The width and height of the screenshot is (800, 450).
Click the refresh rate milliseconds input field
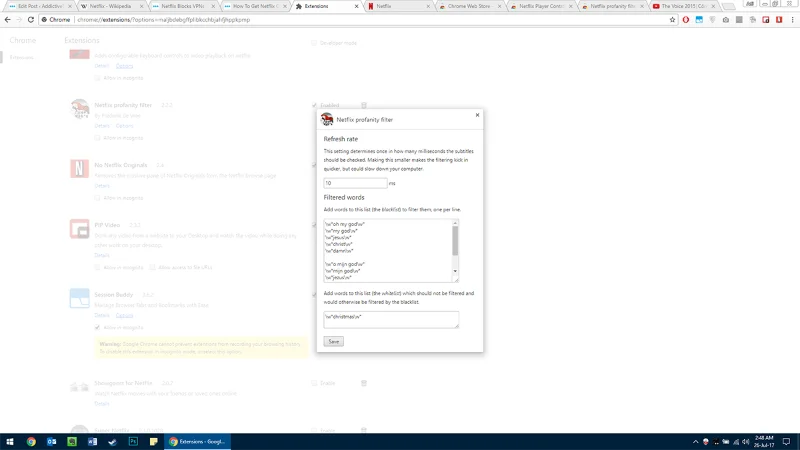[x=355, y=183]
